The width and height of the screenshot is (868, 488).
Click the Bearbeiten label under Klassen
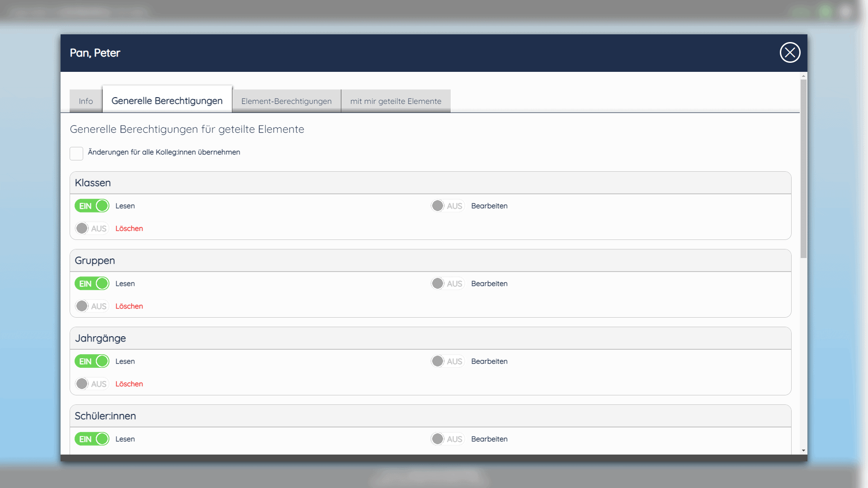pyautogui.click(x=489, y=206)
